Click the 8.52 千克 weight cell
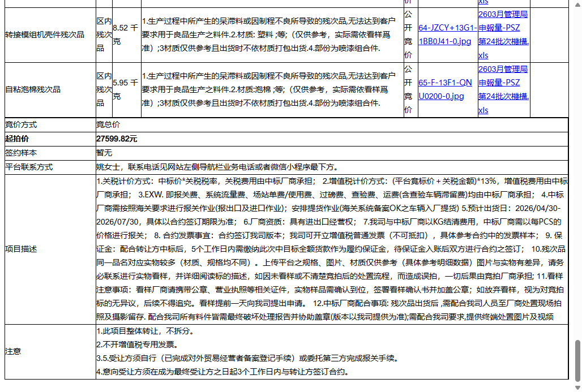 coord(124,33)
